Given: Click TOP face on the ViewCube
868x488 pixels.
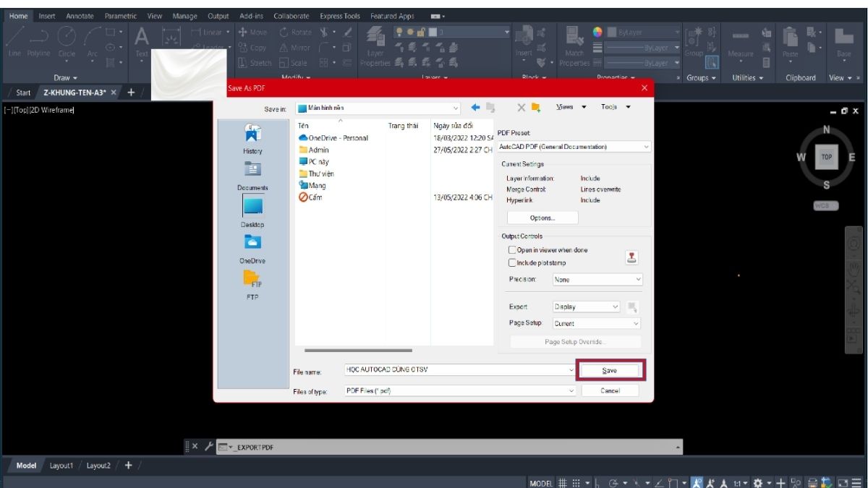Looking at the screenshot, I should click(x=826, y=157).
